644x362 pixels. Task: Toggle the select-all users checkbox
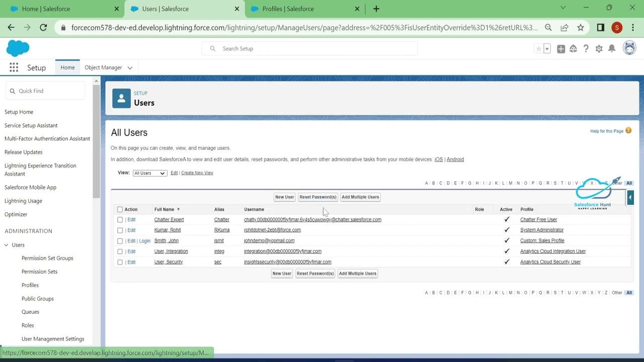click(x=120, y=210)
